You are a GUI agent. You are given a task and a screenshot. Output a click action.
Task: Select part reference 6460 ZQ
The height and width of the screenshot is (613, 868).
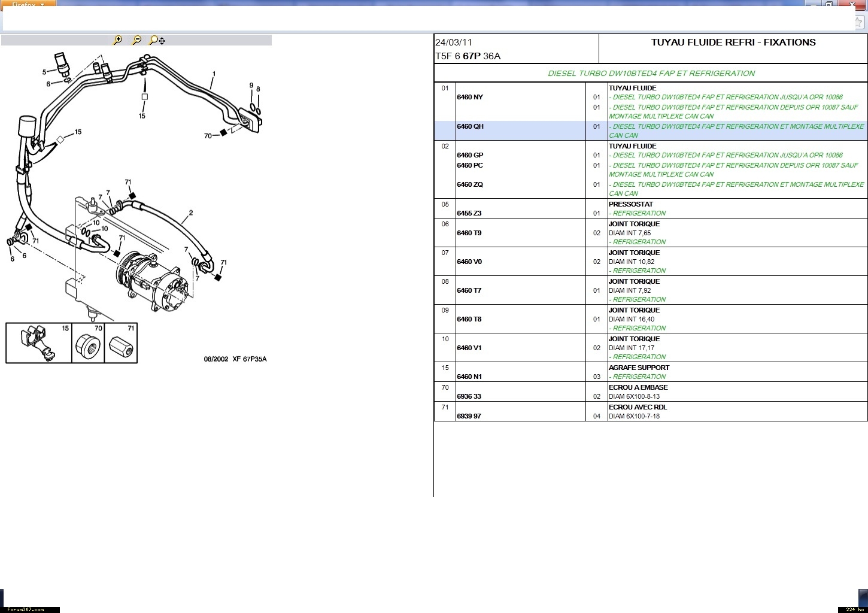pyautogui.click(x=470, y=184)
